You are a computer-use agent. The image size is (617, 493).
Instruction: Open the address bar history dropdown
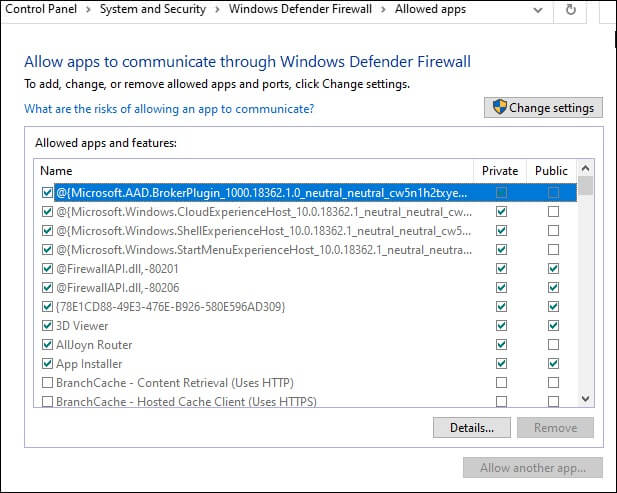pos(538,10)
